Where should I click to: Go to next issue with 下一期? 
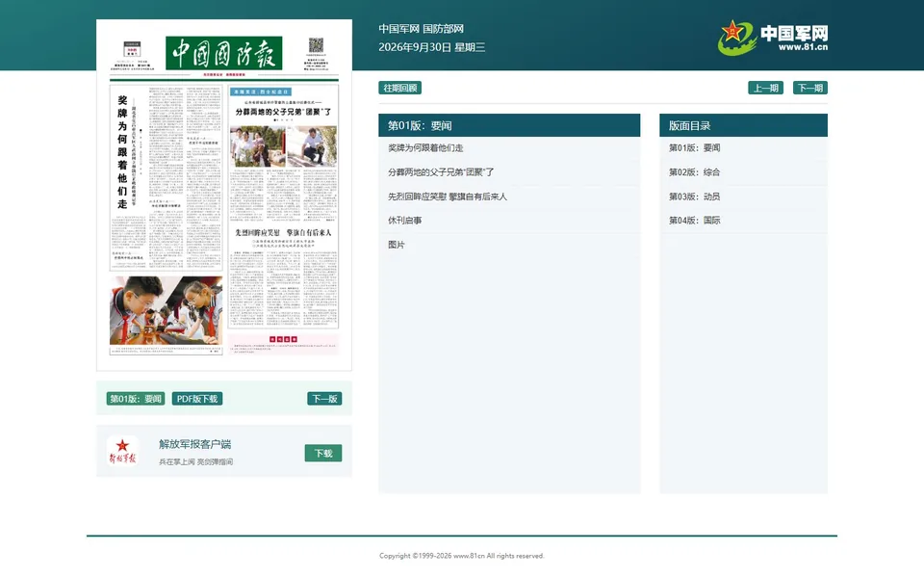click(x=810, y=88)
